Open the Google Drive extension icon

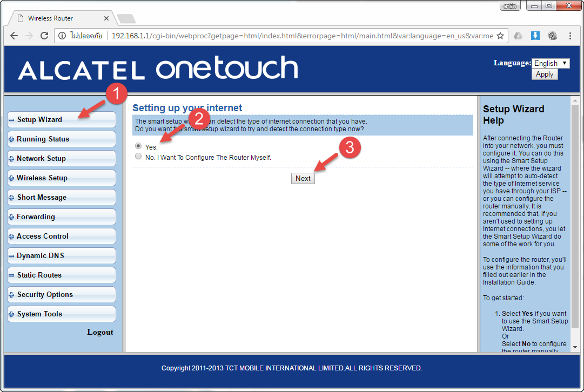[518, 36]
